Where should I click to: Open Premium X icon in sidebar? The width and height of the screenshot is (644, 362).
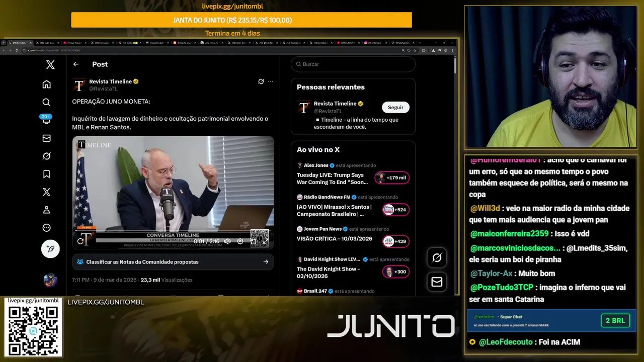tap(46, 192)
